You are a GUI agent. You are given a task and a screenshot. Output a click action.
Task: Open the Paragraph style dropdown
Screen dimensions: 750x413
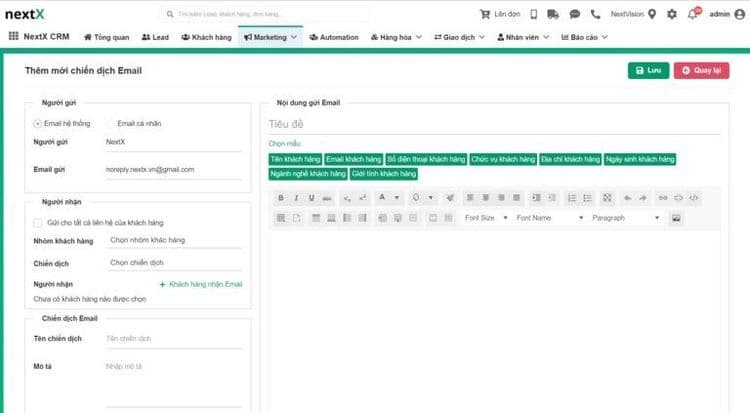click(x=626, y=218)
